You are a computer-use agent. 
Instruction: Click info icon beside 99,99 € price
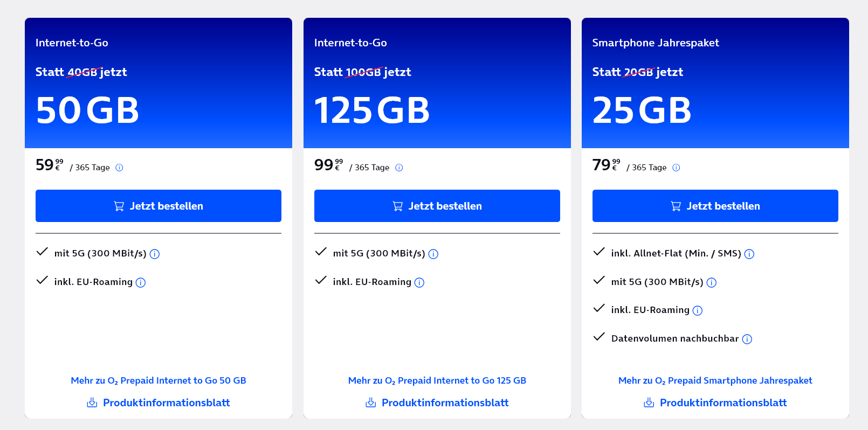click(399, 168)
